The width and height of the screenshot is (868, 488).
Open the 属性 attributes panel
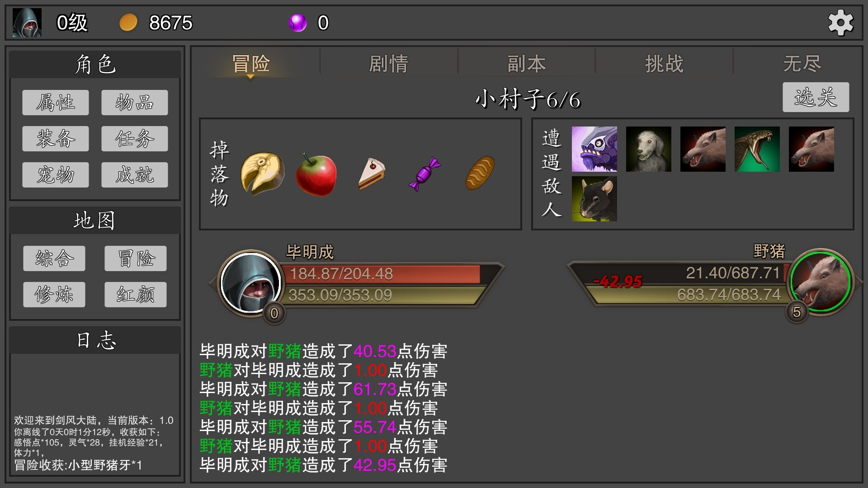click(x=56, y=103)
